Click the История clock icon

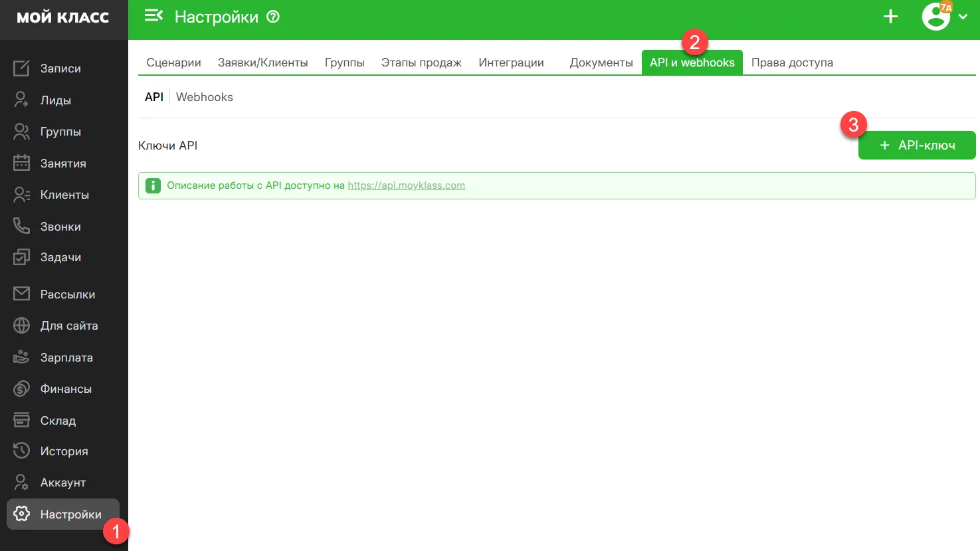coord(21,451)
